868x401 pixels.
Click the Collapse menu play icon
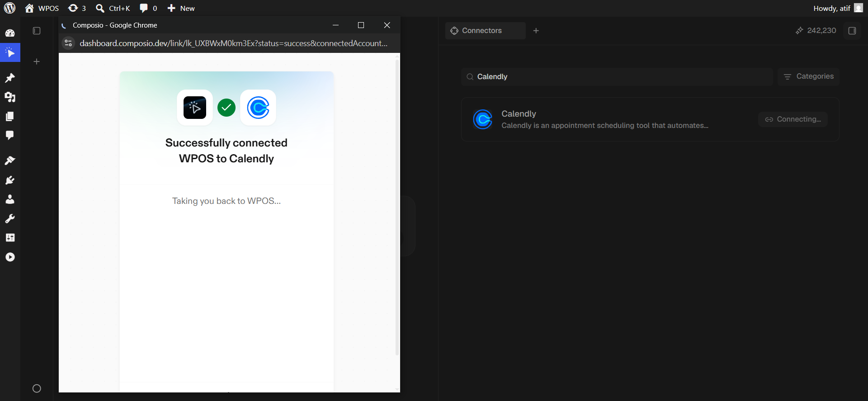tap(10, 257)
